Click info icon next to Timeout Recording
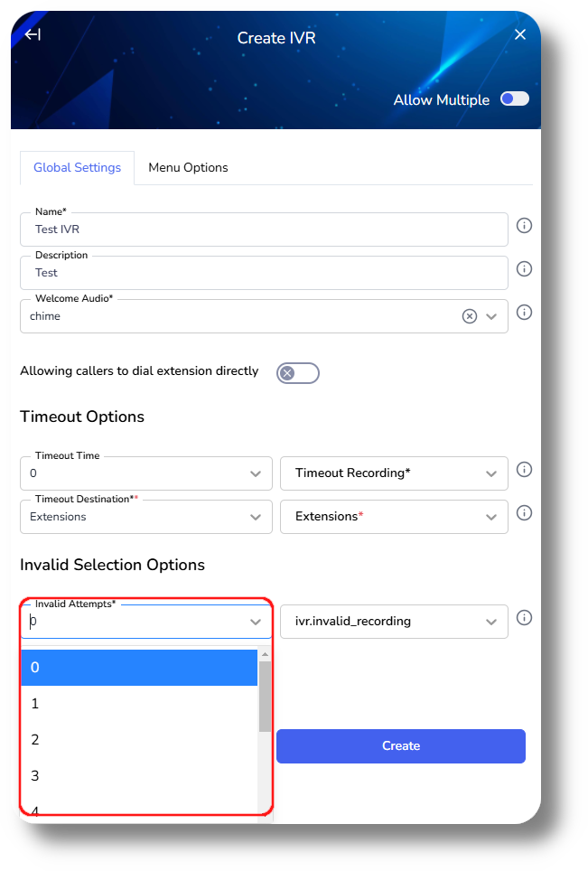Screen dimensions: 588x871 click(x=524, y=470)
